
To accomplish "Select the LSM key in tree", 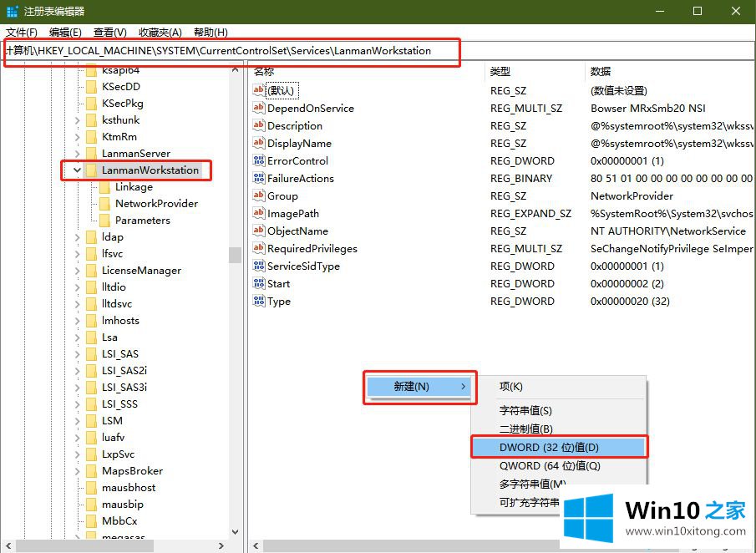I will click(112, 420).
